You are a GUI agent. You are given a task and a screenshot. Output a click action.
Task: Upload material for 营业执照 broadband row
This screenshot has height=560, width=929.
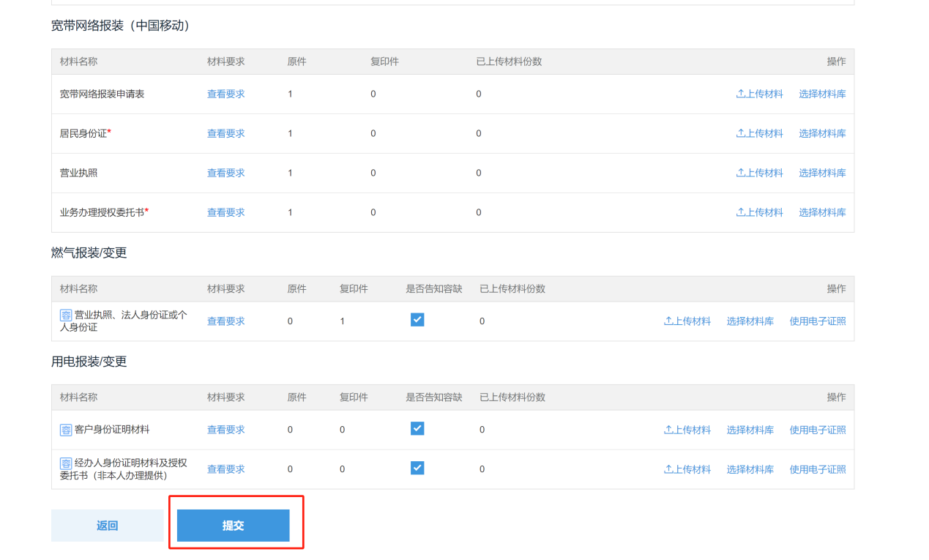pyautogui.click(x=759, y=173)
